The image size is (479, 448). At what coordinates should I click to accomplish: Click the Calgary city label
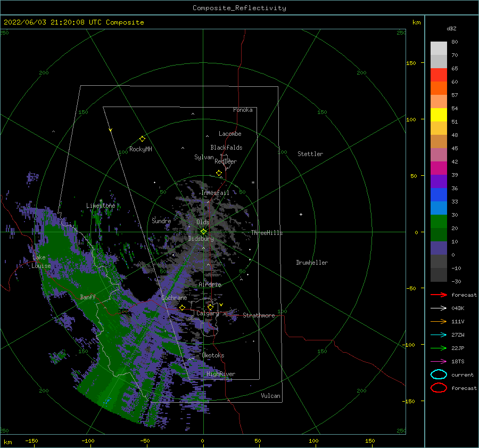click(x=208, y=313)
